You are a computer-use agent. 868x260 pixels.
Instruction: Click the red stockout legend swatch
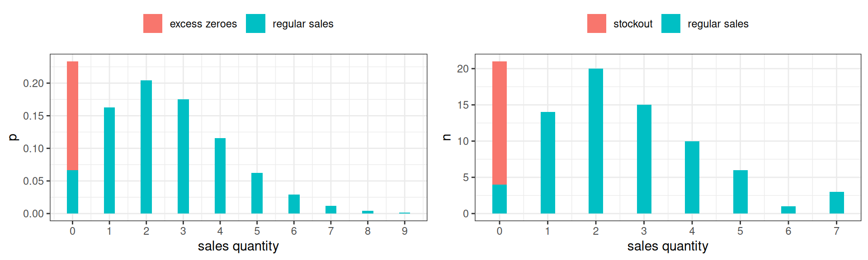click(596, 23)
